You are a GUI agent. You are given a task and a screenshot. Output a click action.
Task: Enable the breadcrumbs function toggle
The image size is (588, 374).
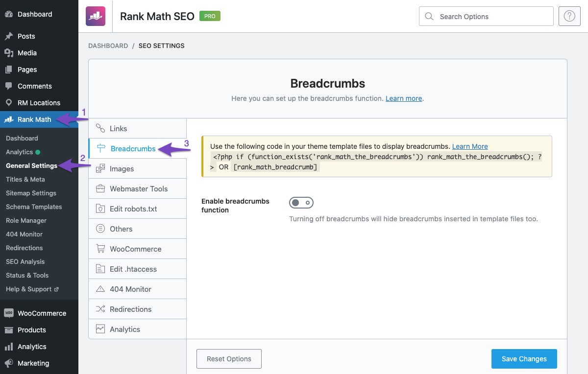[301, 203]
